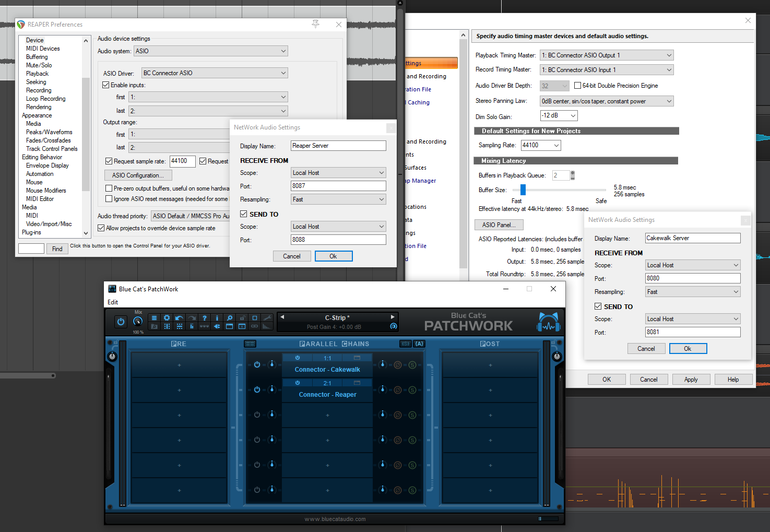Solo the Connector - Cakewalk chain with S icon
Image resolution: width=770 pixels, height=532 pixels.
(412, 364)
